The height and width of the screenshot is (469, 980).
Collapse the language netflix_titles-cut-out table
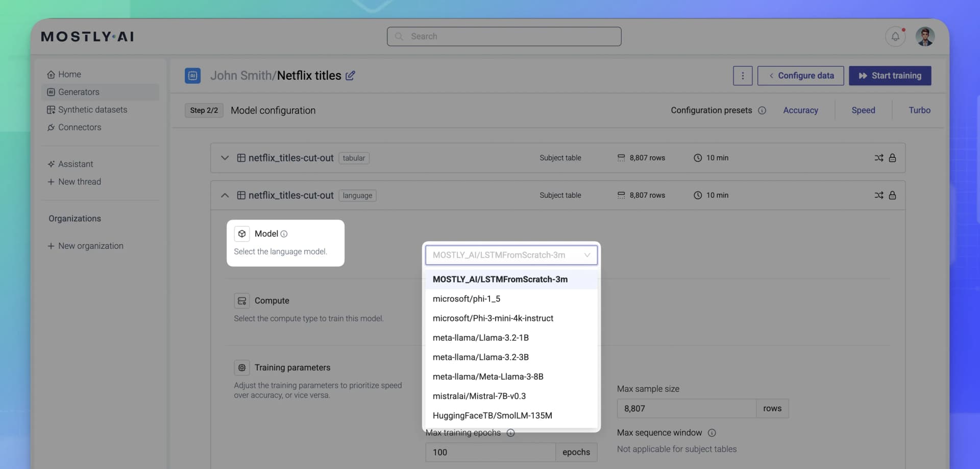225,195
